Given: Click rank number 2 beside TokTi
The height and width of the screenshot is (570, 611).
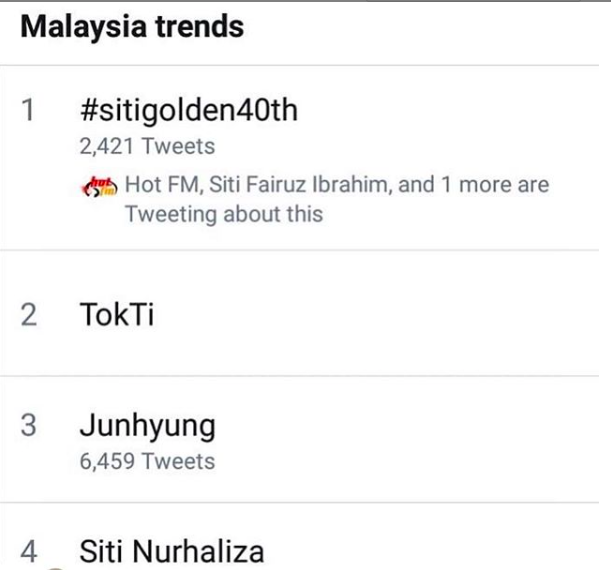Looking at the screenshot, I should point(29,315).
